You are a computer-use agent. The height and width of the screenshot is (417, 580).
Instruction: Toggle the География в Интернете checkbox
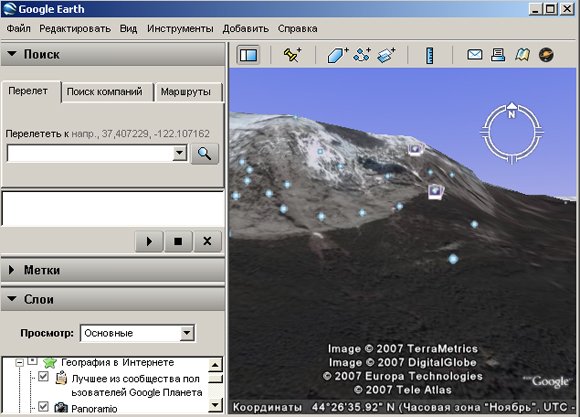[x=33, y=361]
